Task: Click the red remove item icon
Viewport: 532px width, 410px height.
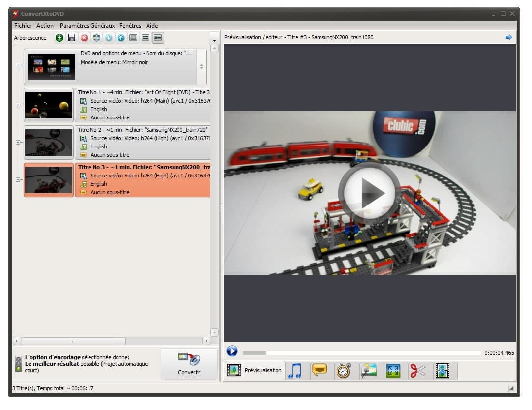Action: coord(84,38)
